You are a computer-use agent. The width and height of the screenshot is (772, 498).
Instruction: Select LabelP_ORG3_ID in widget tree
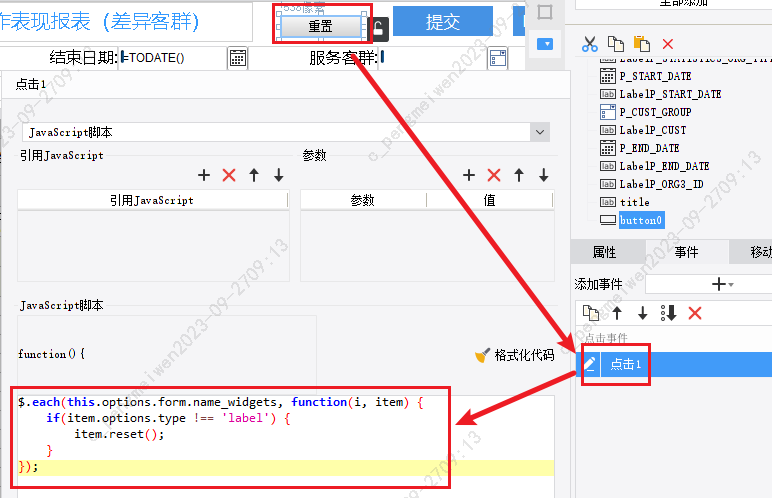pyautogui.click(x=661, y=184)
